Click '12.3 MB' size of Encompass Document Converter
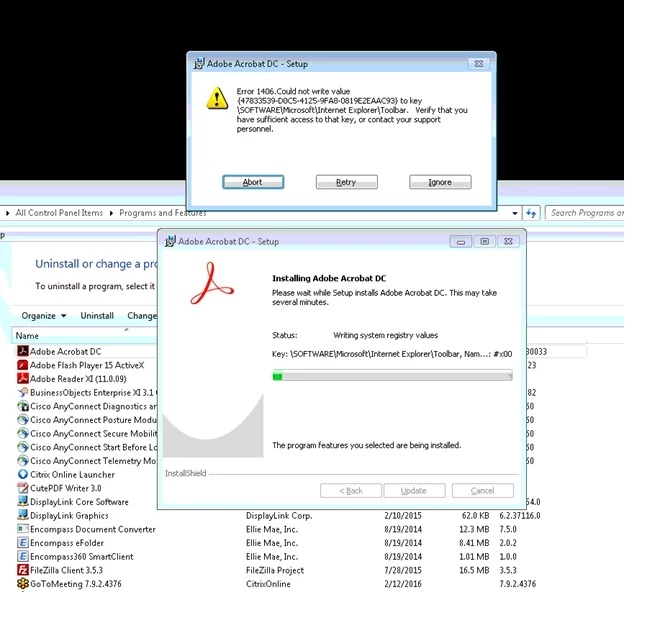This screenshot has width=663, height=617. (474, 529)
